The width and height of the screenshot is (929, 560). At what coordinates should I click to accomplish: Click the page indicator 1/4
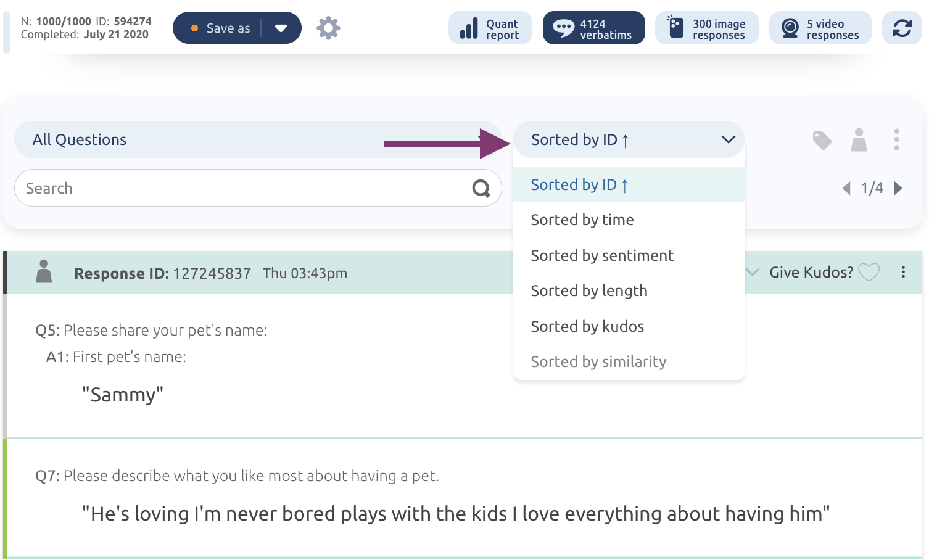coord(872,188)
